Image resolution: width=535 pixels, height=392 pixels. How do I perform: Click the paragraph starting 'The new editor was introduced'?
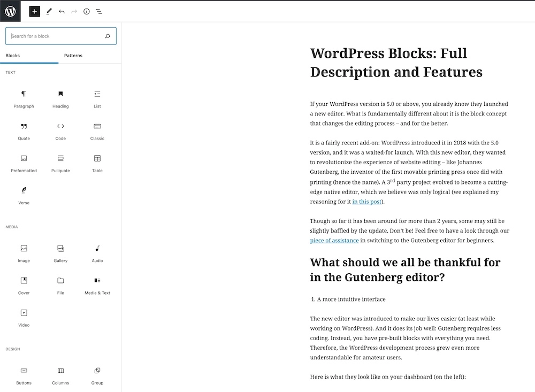click(406, 338)
